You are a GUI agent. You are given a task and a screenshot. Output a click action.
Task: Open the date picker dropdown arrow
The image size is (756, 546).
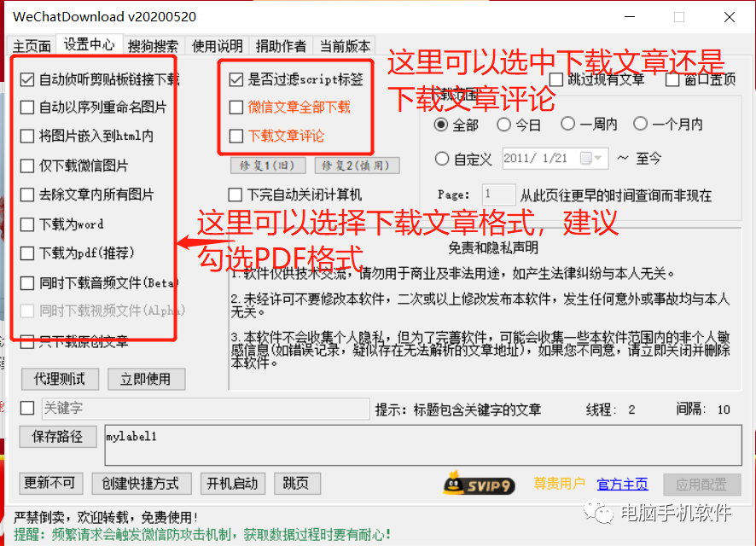[x=598, y=158]
